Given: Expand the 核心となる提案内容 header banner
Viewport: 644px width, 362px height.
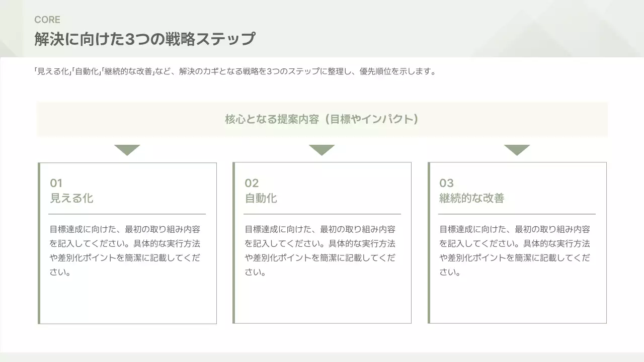Looking at the screenshot, I should tap(322, 119).
